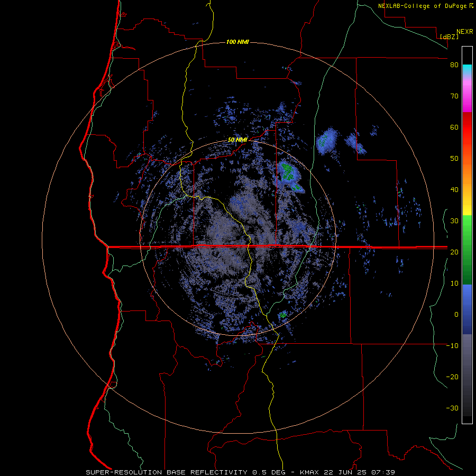Click the red segment of the color bar
This screenshot has height=476, width=476.
click(467, 127)
